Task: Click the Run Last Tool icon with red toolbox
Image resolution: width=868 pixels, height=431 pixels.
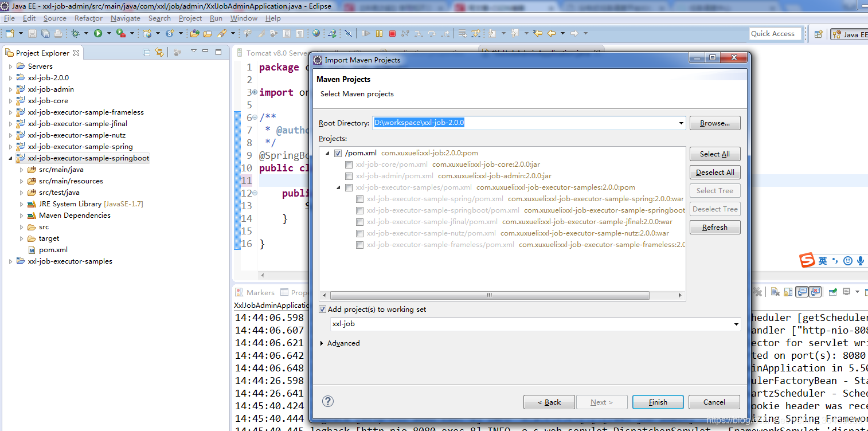Action: [x=120, y=33]
